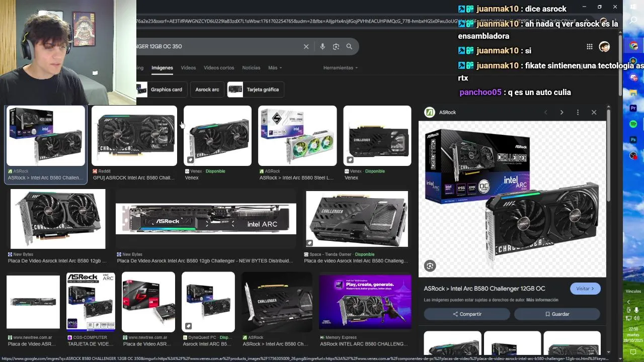Open the Memory Express purple banner thumbnail
Viewport: 644px width, 362px height.
point(365,302)
